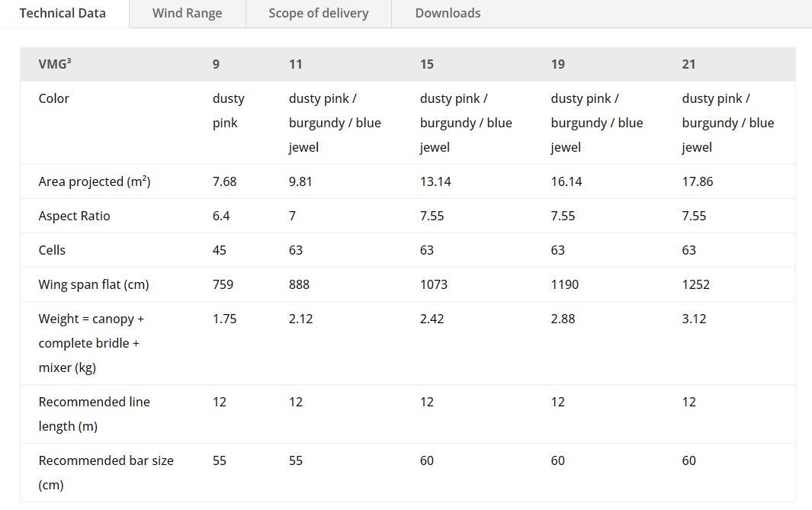Click the 7.68 projected area value
This screenshot has height=510, width=812.
224,181
